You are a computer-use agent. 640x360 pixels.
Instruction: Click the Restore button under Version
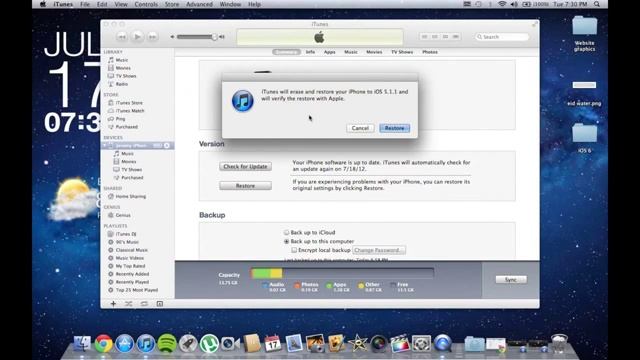coord(245,186)
